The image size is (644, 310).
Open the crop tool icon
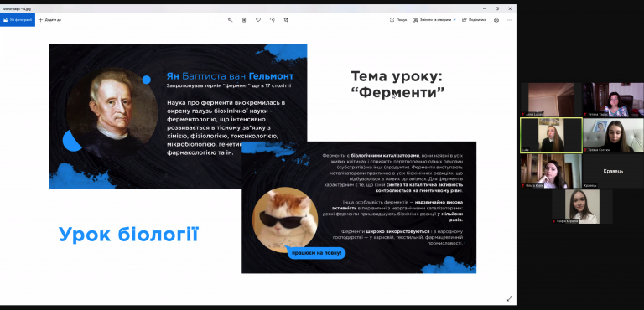tap(286, 20)
